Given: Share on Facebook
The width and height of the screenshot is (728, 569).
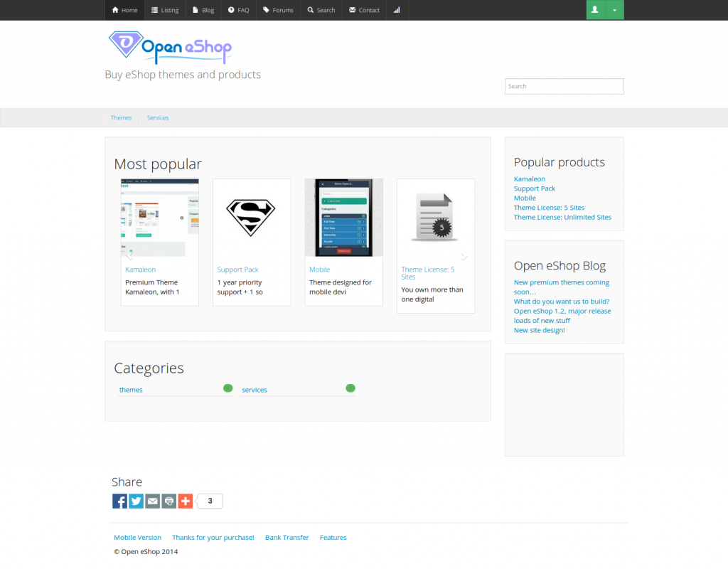Looking at the screenshot, I should [x=119, y=501].
